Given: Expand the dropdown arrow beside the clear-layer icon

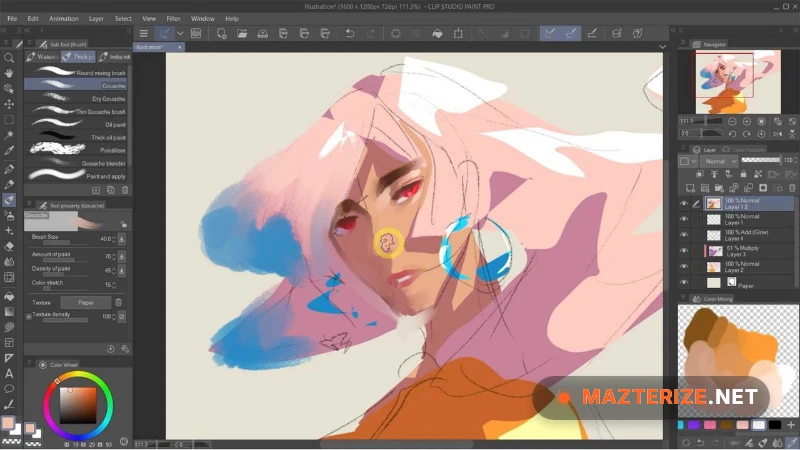Looking at the screenshot, I should pyautogui.click(x=180, y=34).
